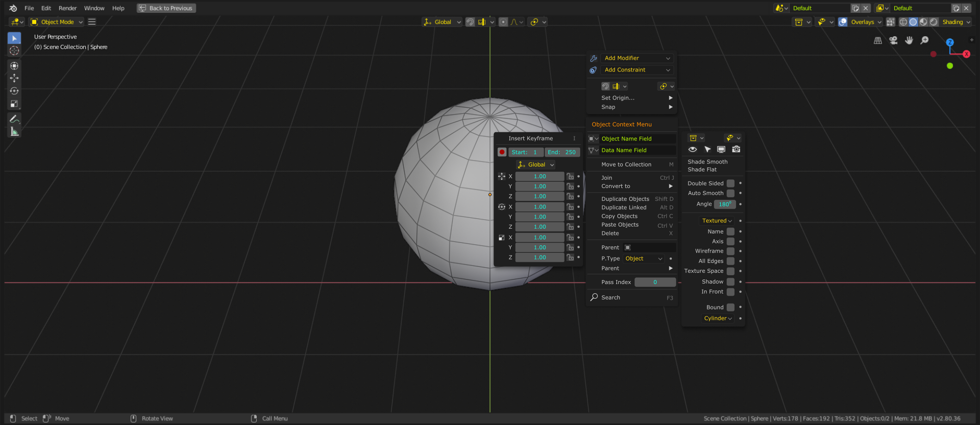Click Shade Flat
Screen dimensions: 980x425
(702, 170)
